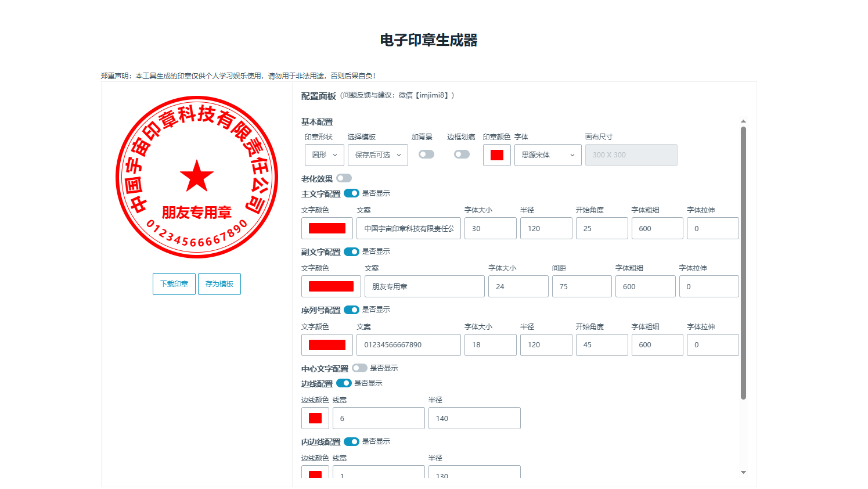Click the generated red seal preview image
868x489 pixels.
197,177
